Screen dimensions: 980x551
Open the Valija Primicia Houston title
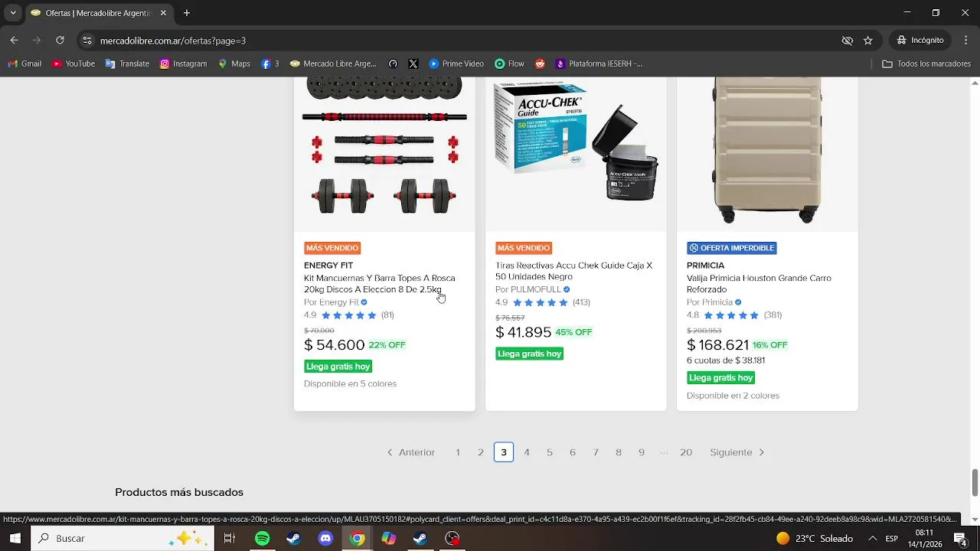pos(759,284)
